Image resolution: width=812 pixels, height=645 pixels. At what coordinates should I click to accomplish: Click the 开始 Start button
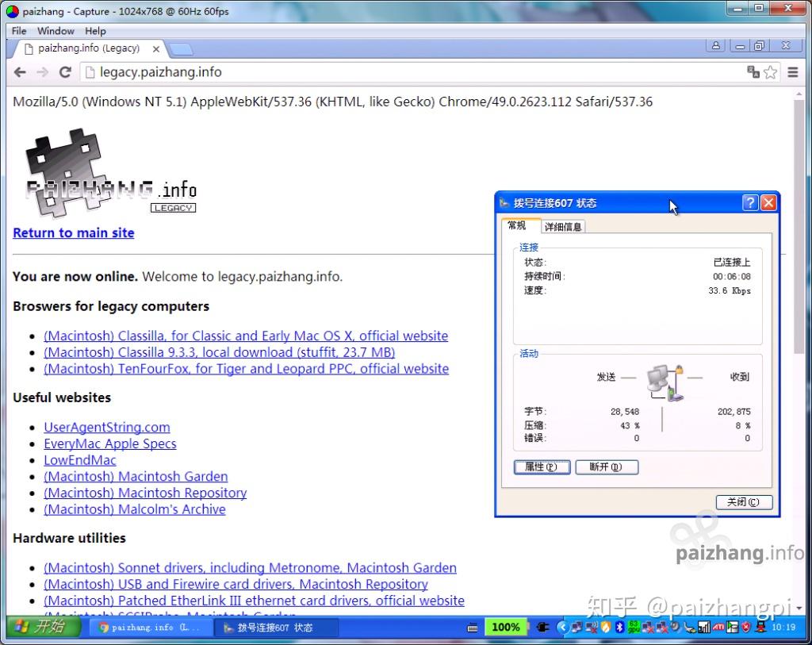(43, 627)
